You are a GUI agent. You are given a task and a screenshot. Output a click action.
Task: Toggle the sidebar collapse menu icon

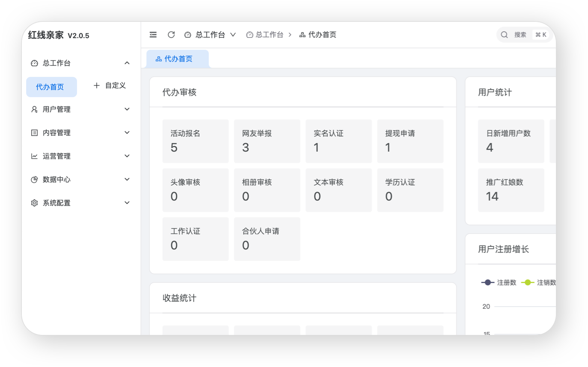153,35
